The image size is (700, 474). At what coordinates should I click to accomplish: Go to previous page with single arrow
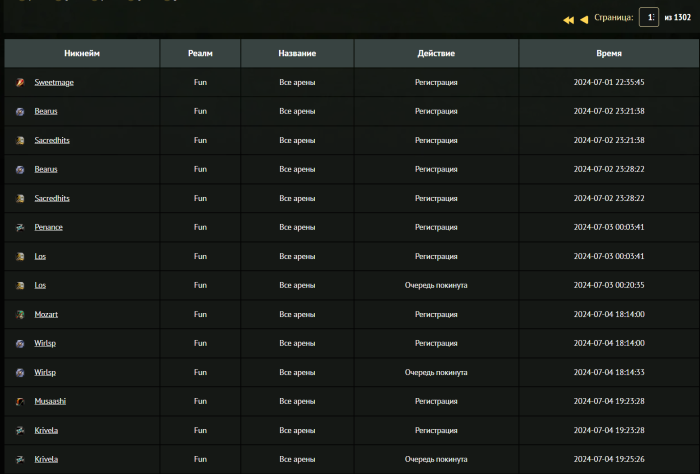click(584, 20)
